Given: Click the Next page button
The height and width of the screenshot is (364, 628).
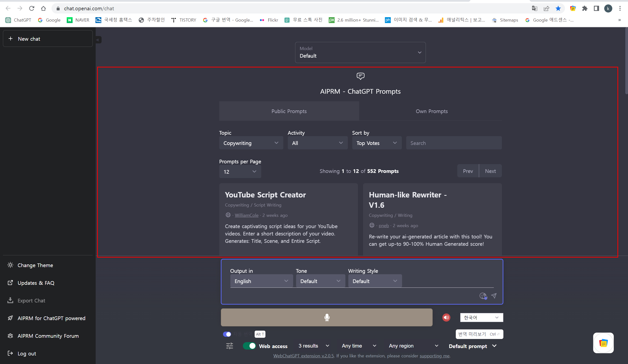Looking at the screenshot, I should tap(490, 171).
